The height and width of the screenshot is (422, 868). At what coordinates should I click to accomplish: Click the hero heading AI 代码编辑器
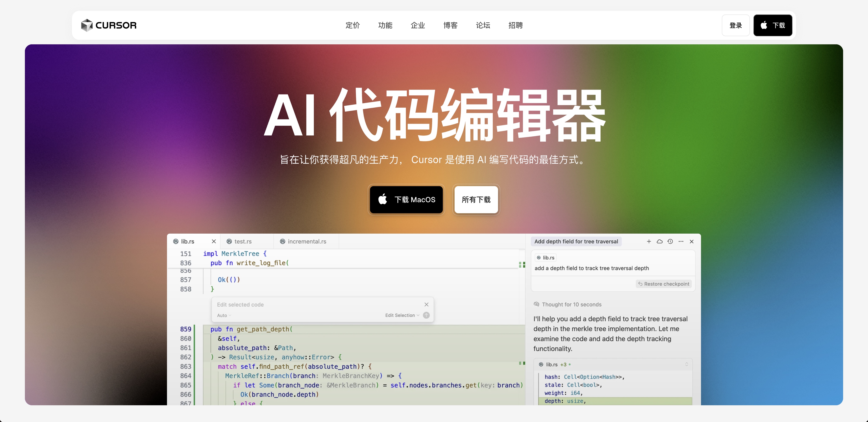435,116
